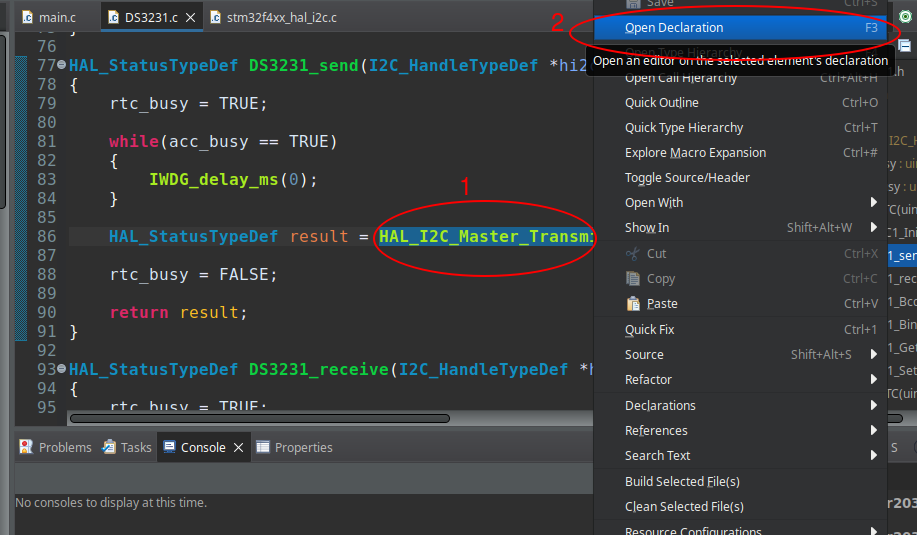Collapse the DS3231_send function fold marker

pos(61,65)
